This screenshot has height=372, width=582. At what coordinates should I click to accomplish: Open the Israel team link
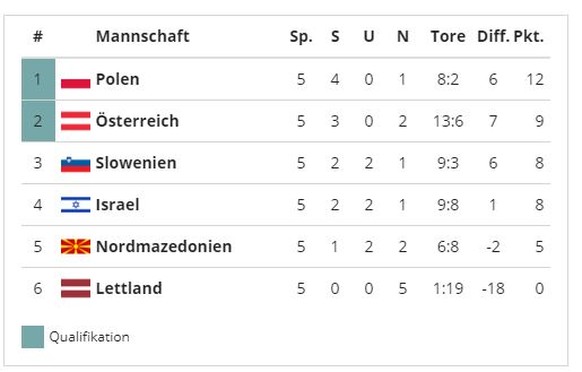117,205
